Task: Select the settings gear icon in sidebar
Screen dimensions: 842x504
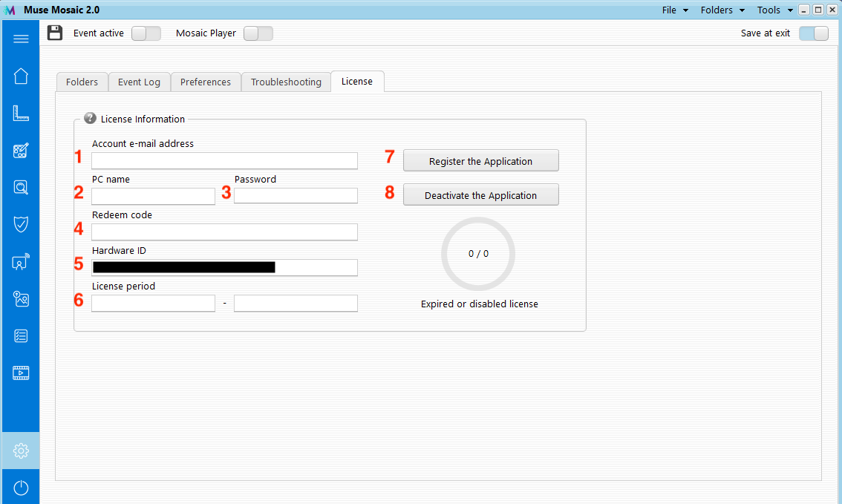Action: tap(21, 451)
